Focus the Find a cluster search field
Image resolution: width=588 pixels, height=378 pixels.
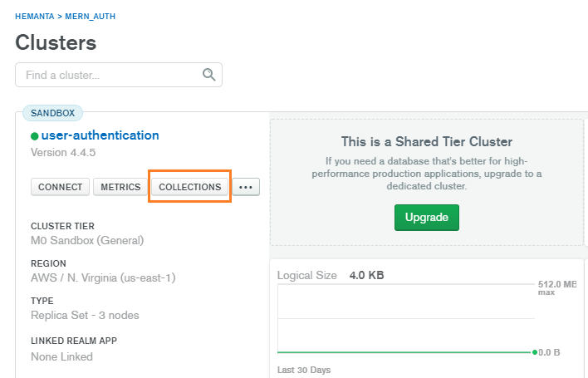pos(108,75)
